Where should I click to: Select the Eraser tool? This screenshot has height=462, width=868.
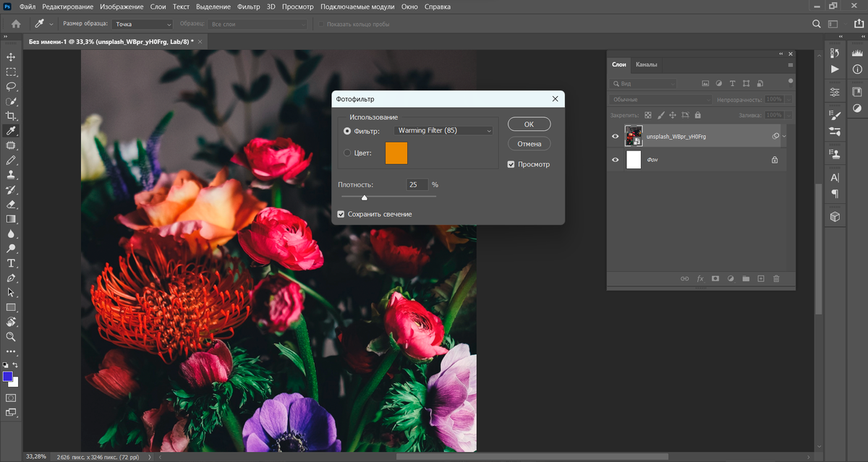tap(11, 204)
